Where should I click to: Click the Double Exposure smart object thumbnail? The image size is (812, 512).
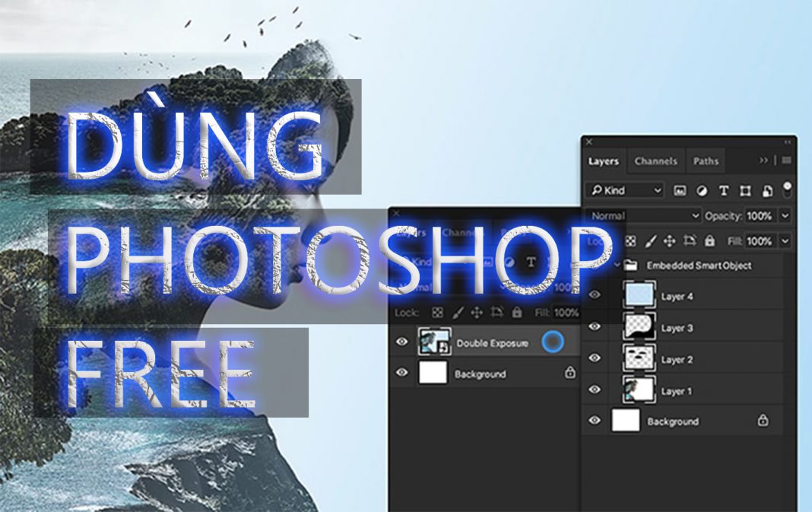tap(434, 342)
